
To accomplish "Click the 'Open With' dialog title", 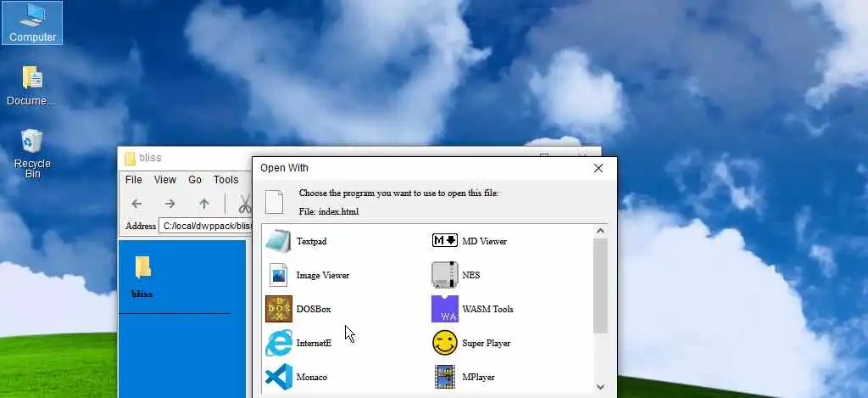I will tap(285, 168).
